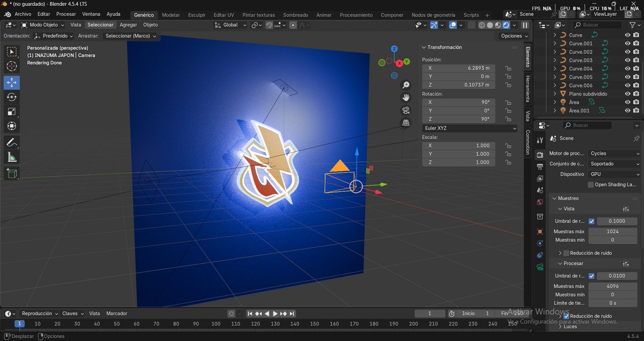The width and height of the screenshot is (644, 341).
Task: Select the Select Box tool
Action: (11, 52)
